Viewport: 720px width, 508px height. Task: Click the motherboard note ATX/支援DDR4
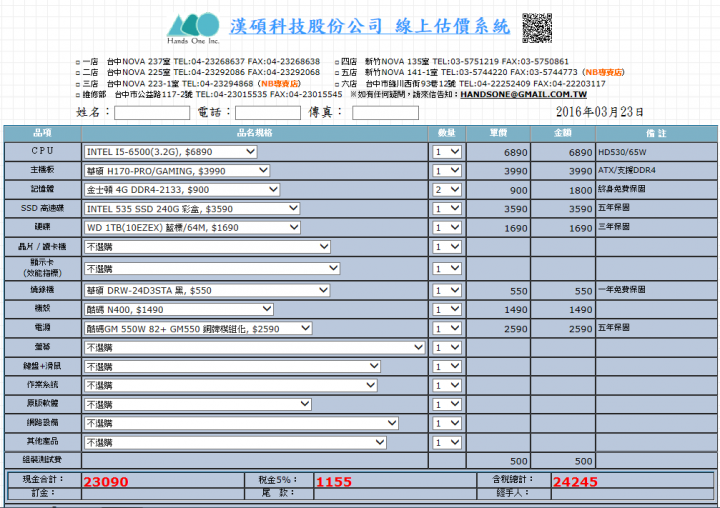(627, 170)
